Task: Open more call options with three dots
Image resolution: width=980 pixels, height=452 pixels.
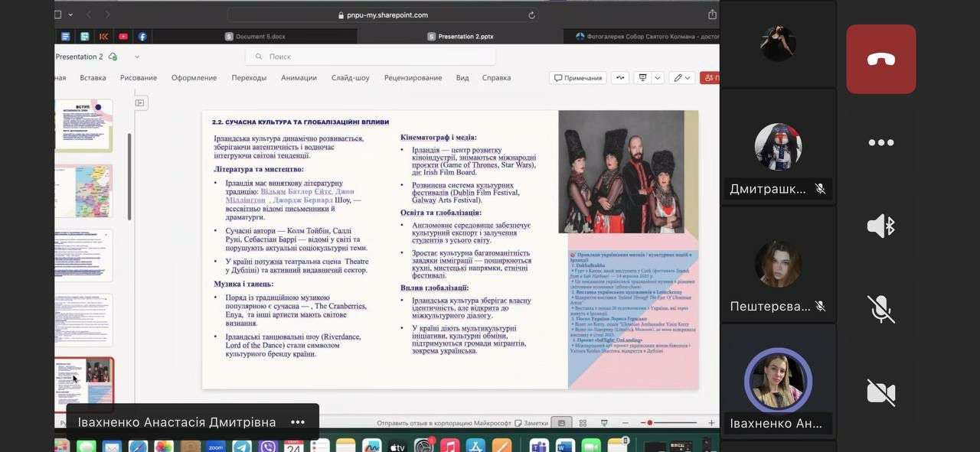Action: tap(880, 142)
